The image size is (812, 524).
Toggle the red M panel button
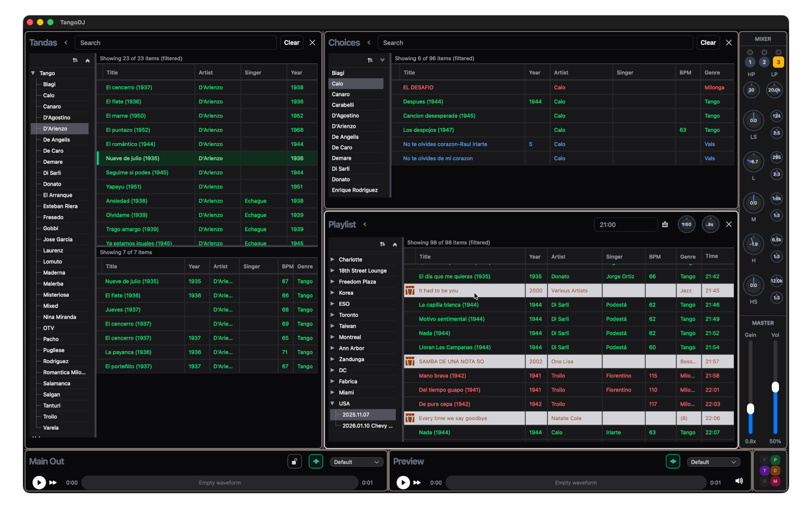(x=775, y=481)
